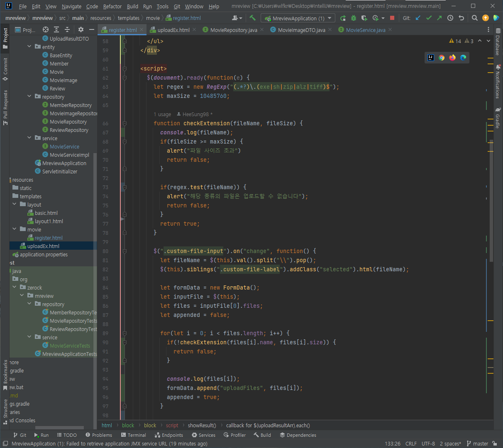
Task: Collapse the entity folder
Action: [x=29, y=47]
